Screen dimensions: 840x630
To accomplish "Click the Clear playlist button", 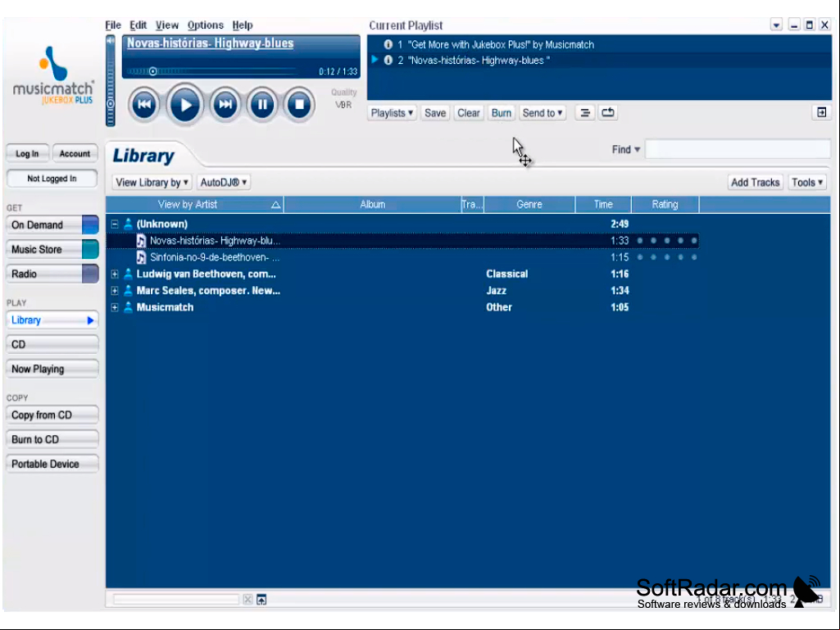I will coord(468,113).
